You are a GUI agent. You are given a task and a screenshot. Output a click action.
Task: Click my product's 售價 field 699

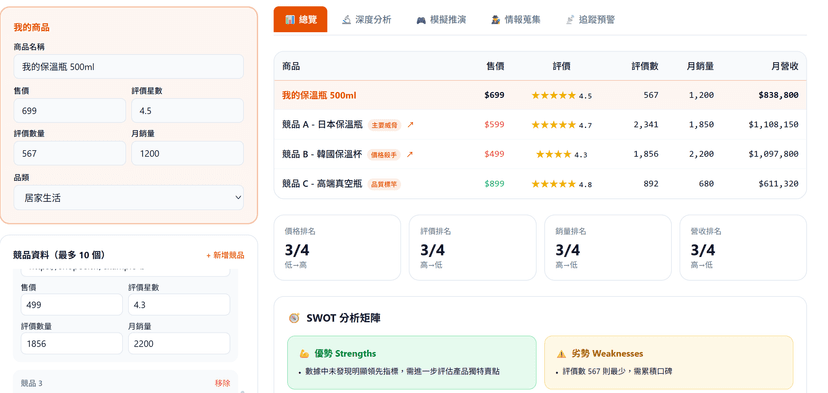click(70, 110)
